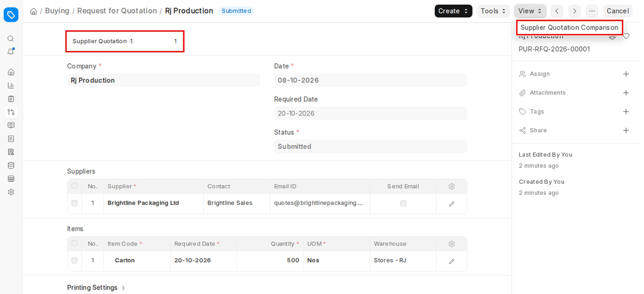Edit Carton item row pencil icon
Screen dimensions: 644x294
pos(452,261)
